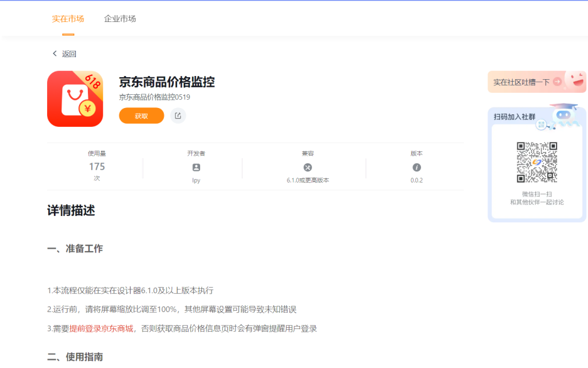Open the 企业市场 tab
Screen dimensions: 588x368
(x=120, y=19)
